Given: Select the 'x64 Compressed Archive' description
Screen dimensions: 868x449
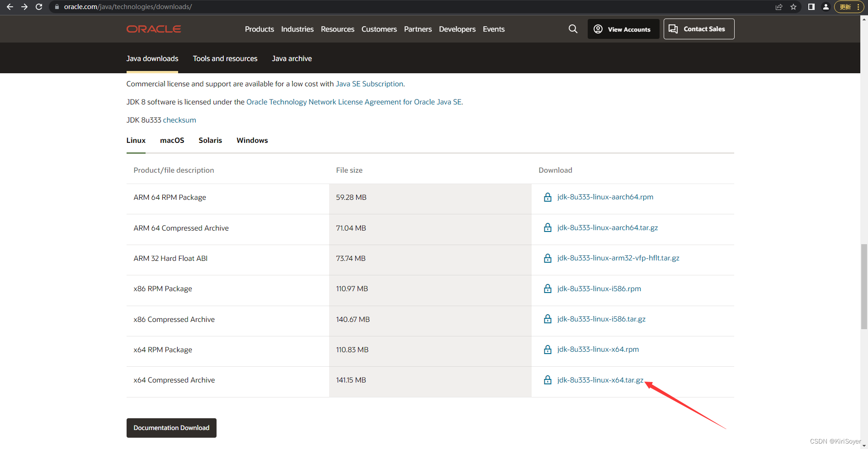Looking at the screenshot, I should coord(174,380).
